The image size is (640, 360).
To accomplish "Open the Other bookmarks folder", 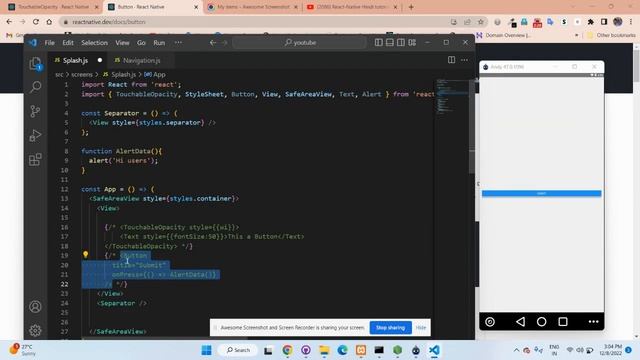I will (611, 35).
